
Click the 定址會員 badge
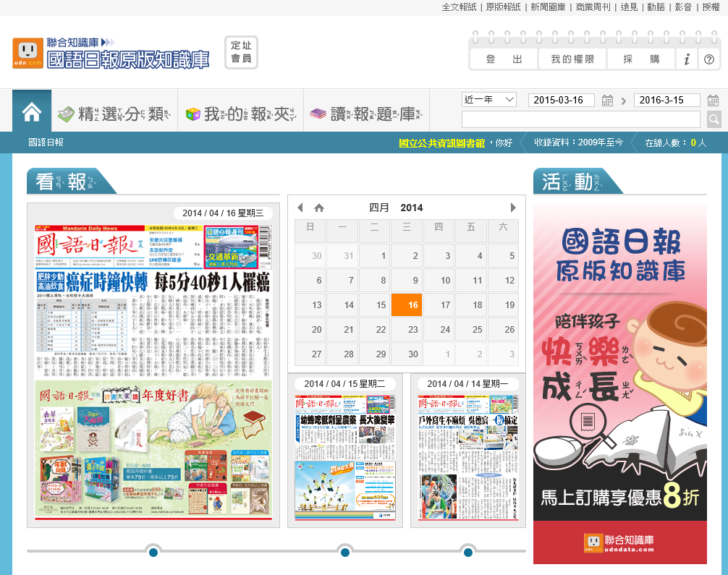(241, 52)
